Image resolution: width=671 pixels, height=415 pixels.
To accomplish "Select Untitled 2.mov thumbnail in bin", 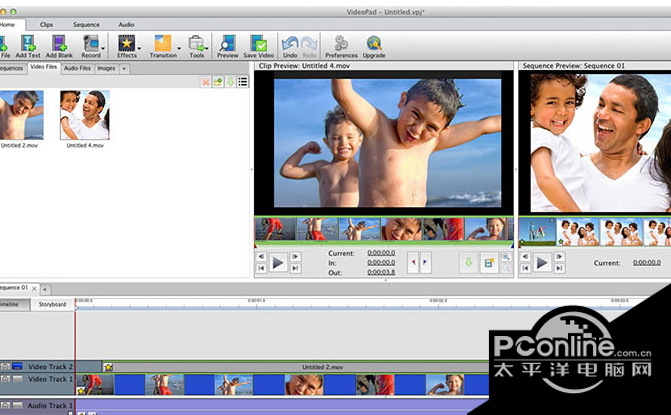I will tap(21, 115).
